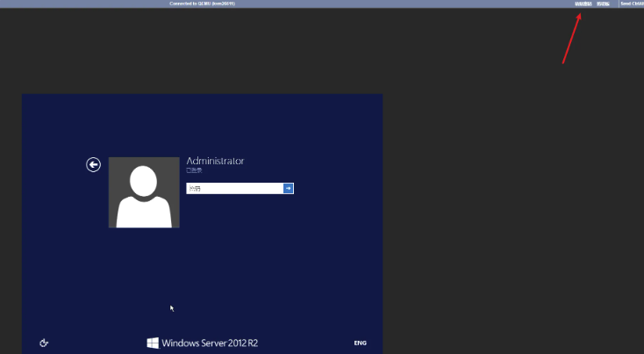
Task: Click the small status text under Administrator
Action: 194,170
